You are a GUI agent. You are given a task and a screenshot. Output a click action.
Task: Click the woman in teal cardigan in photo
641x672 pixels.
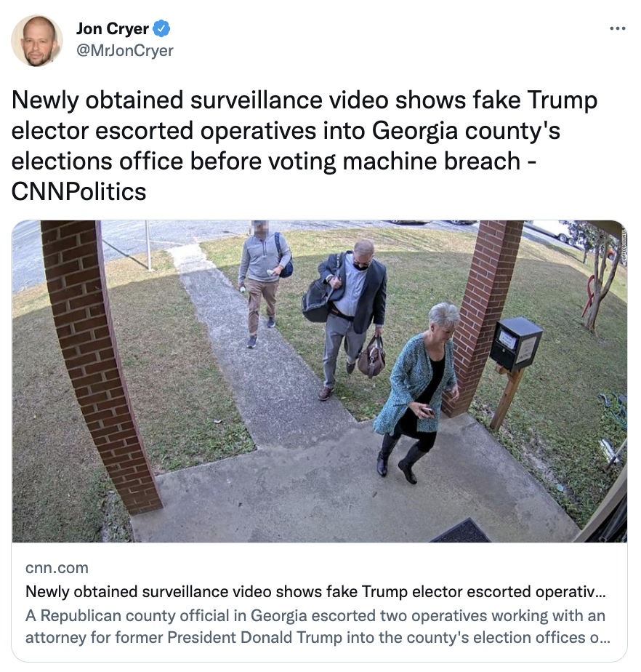[x=416, y=392]
